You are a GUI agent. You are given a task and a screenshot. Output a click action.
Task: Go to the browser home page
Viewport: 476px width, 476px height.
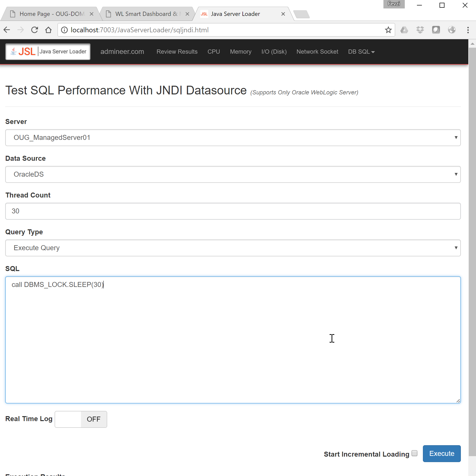48,30
